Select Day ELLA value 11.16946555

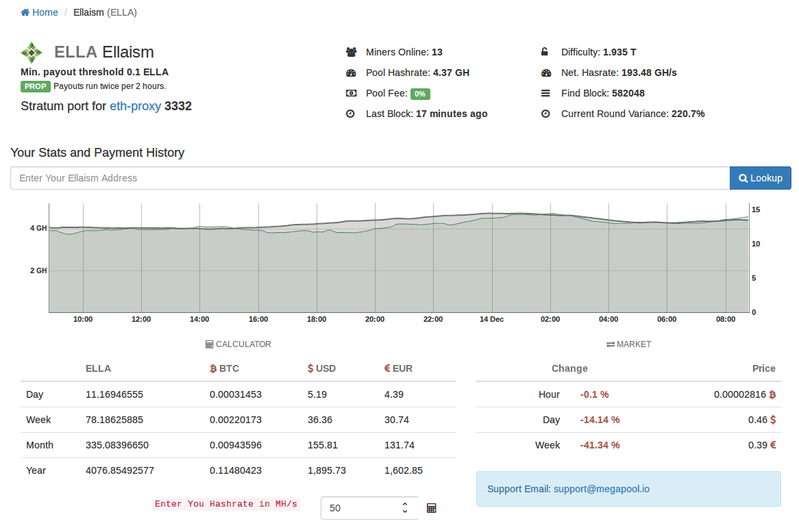[x=114, y=394]
